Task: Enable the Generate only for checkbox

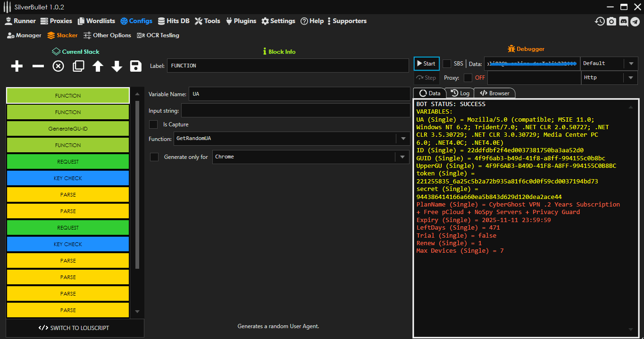Action: point(154,157)
